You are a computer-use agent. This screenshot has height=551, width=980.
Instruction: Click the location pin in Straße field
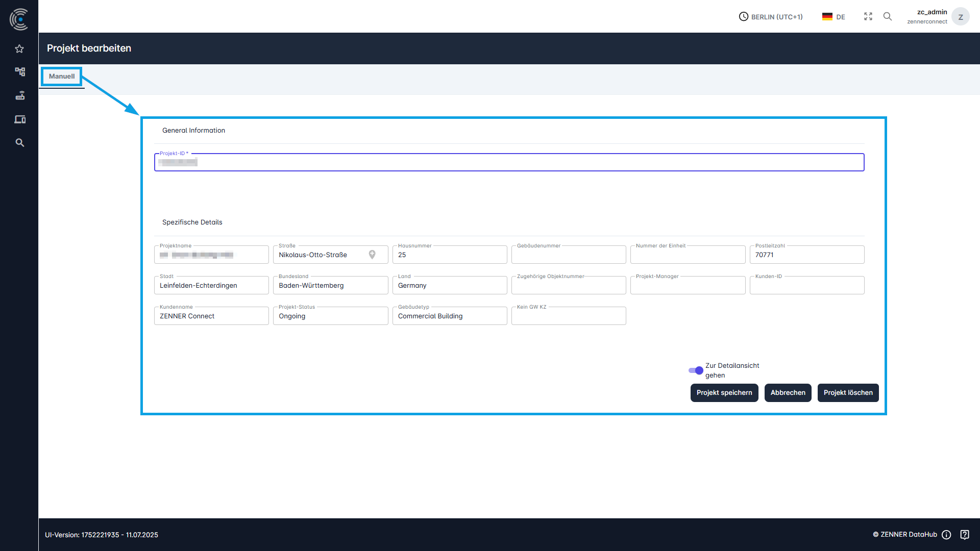click(372, 255)
